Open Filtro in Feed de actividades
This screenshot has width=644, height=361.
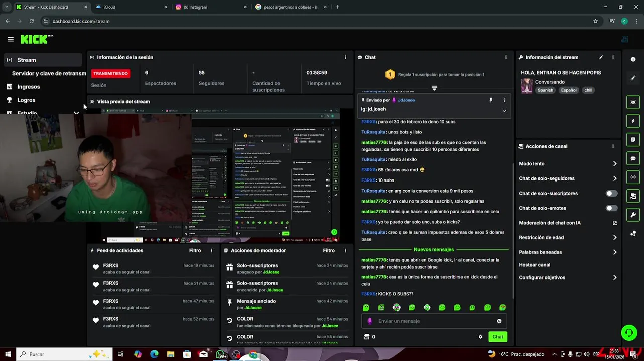195,251
